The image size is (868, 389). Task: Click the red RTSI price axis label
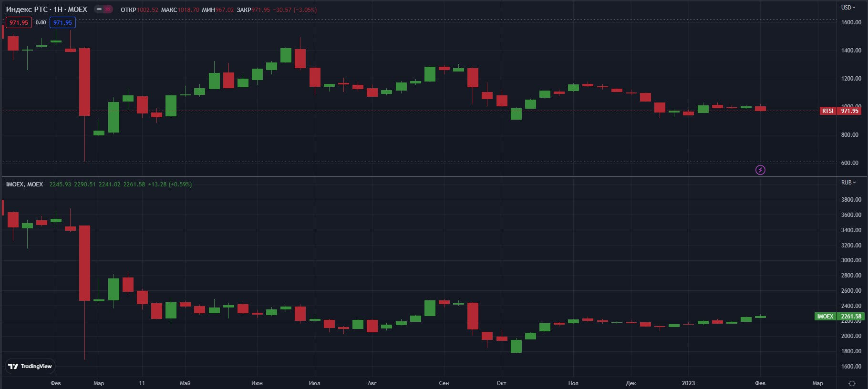pos(827,111)
